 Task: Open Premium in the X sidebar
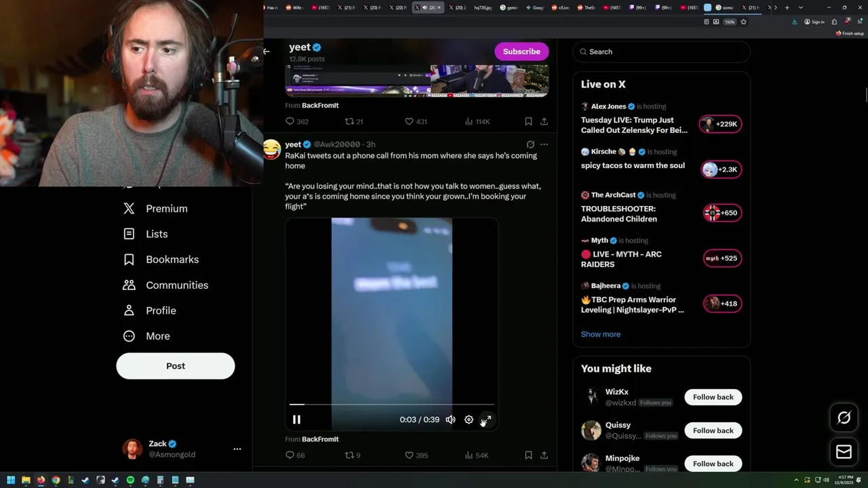(155, 209)
